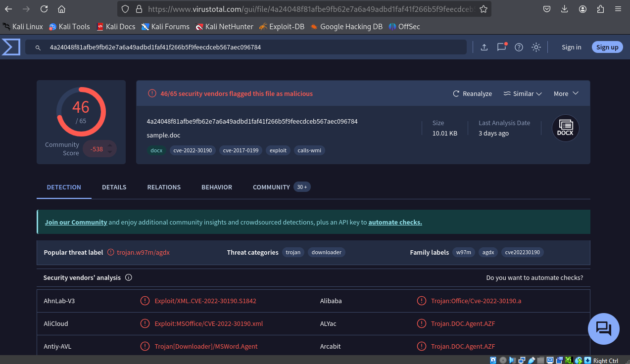Image resolution: width=630 pixels, height=364 pixels.
Task: Click the AliCloud detection alert icon
Action: [145, 323]
